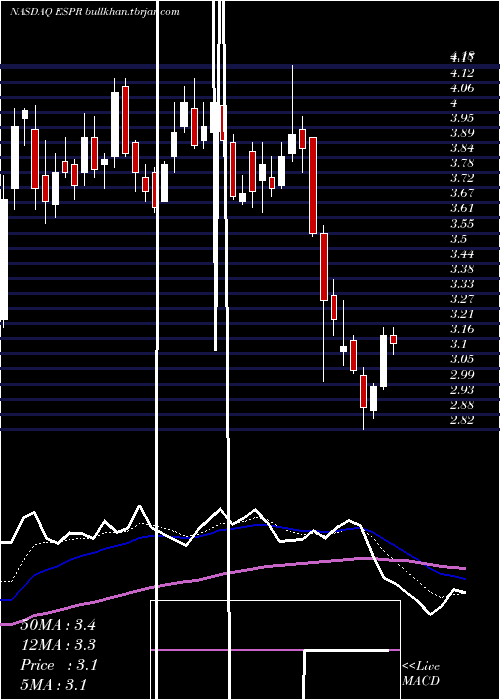
Task: Click the 3.38 price axis label
Action: (x=462, y=269)
